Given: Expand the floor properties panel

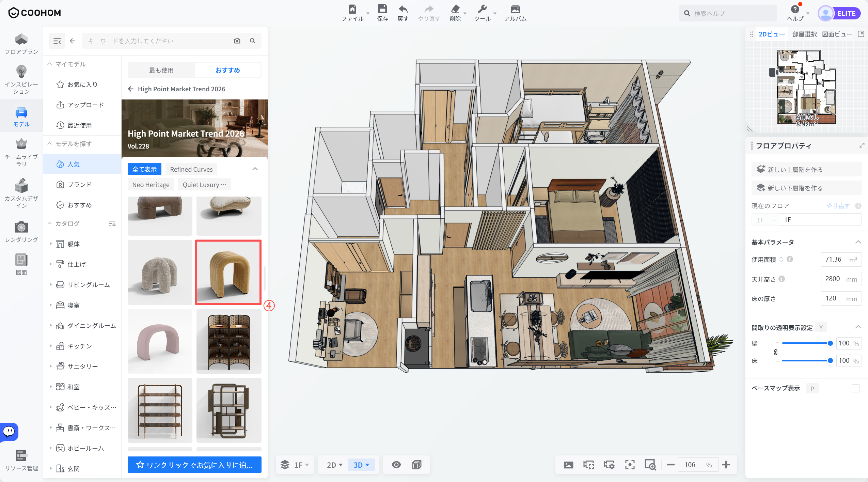Looking at the screenshot, I should coord(862,146).
